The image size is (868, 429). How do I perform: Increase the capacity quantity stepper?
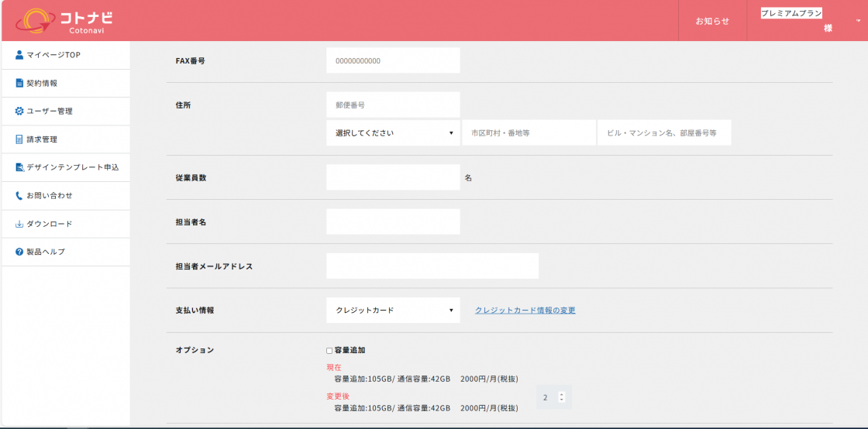pyautogui.click(x=562, y=394)
